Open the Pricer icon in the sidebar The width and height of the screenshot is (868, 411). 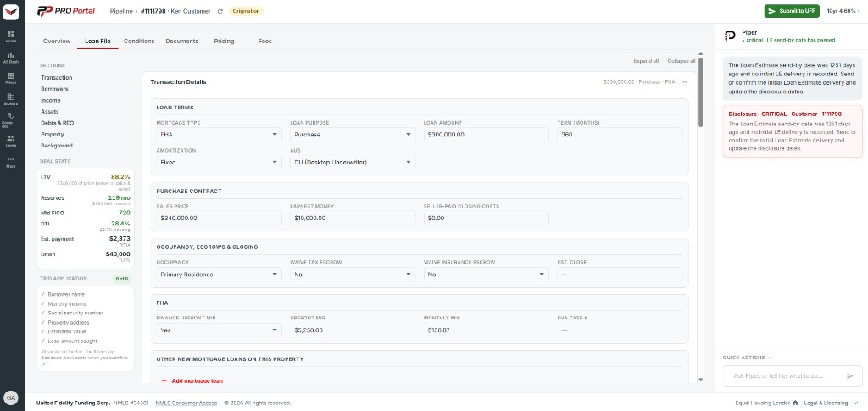click(11, 78)
